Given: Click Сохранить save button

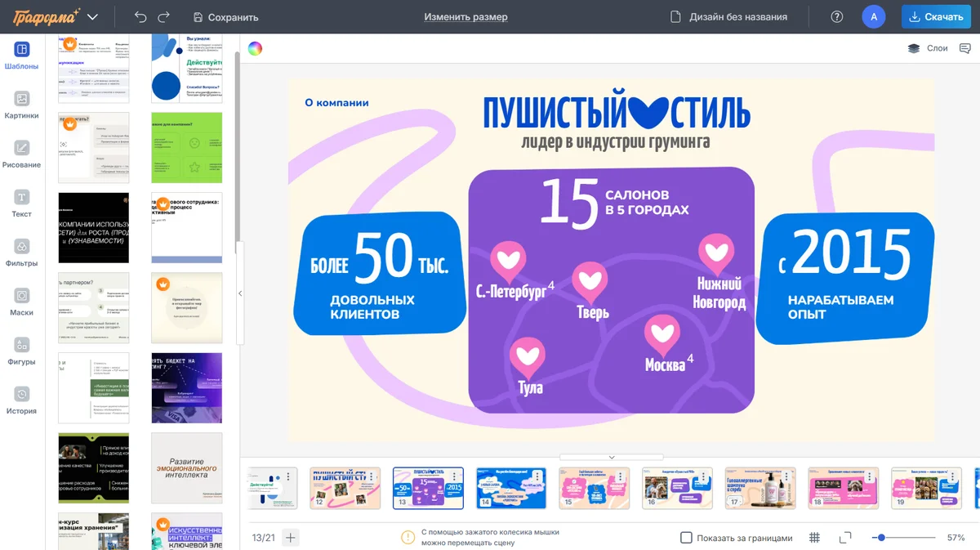Looking at the screenshot, I should pyautogui.click(x=225, y=17).
